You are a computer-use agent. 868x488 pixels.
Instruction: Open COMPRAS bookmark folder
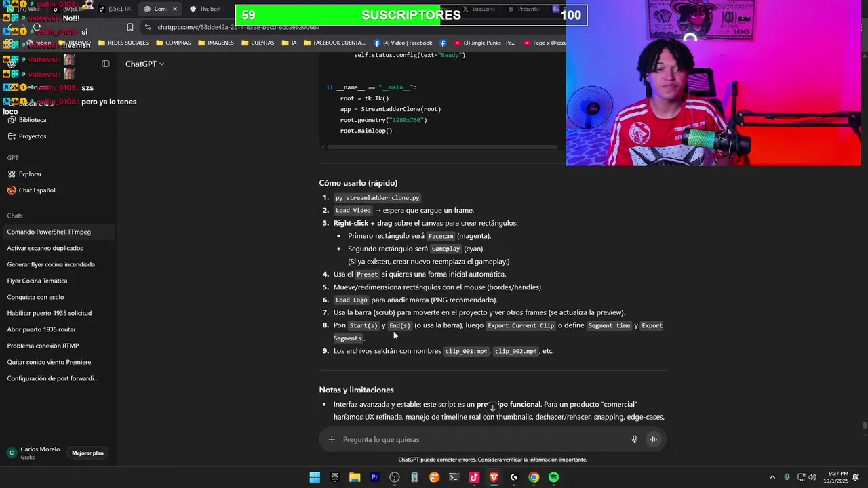(173, 43)
